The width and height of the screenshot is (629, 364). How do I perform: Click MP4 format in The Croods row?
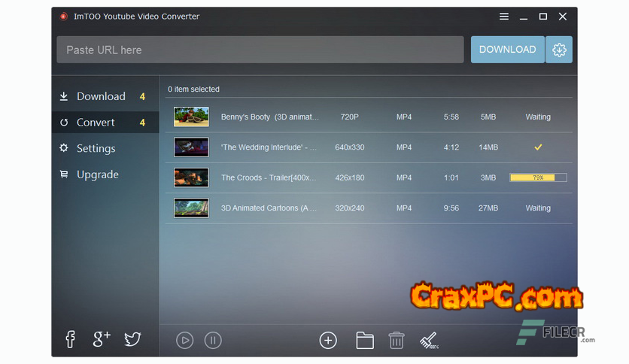click(404, 177)
